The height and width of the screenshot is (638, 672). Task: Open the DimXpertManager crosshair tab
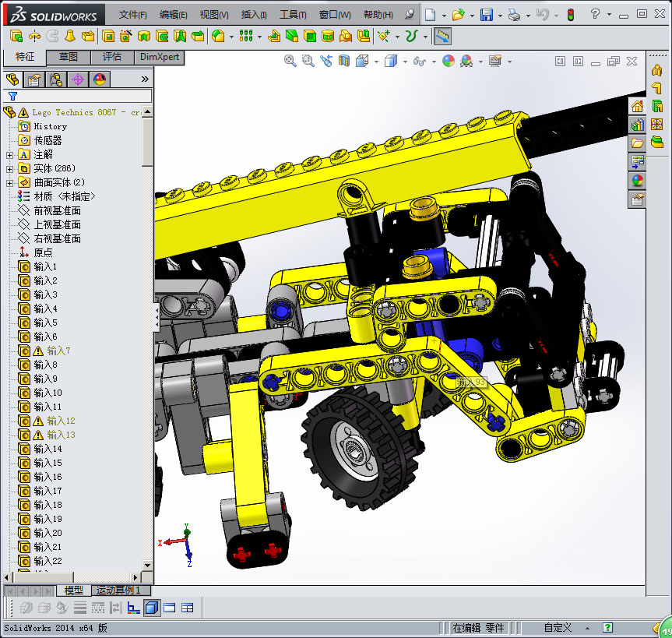tap(78, 79)
